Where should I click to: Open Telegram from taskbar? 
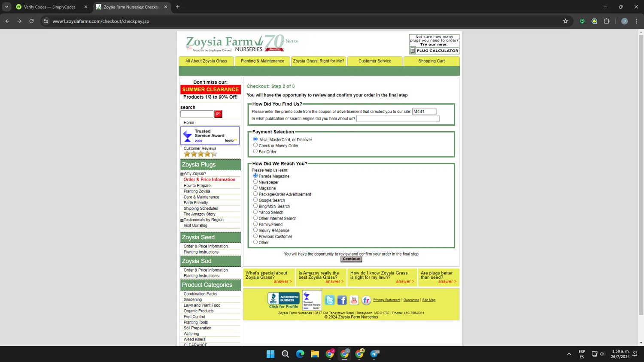(x=374, y=354)
